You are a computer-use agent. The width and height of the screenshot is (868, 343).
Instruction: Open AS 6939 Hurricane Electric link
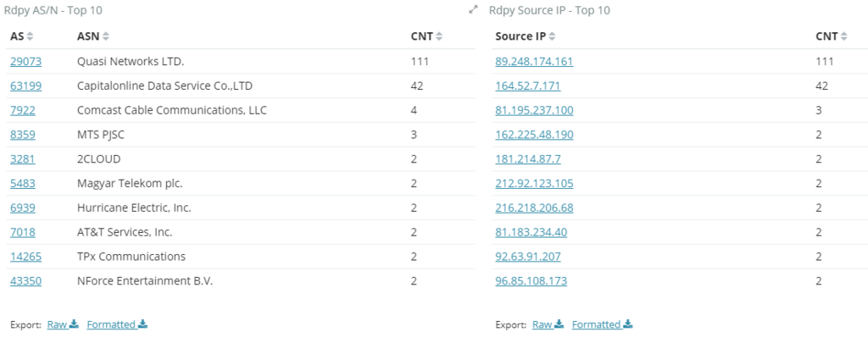(23, 207)
